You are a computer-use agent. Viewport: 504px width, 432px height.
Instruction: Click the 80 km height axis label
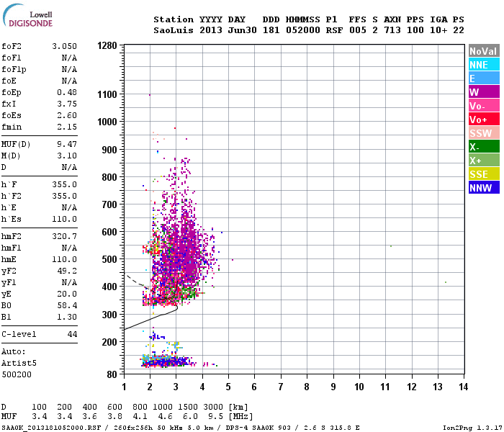pos(112,374)
